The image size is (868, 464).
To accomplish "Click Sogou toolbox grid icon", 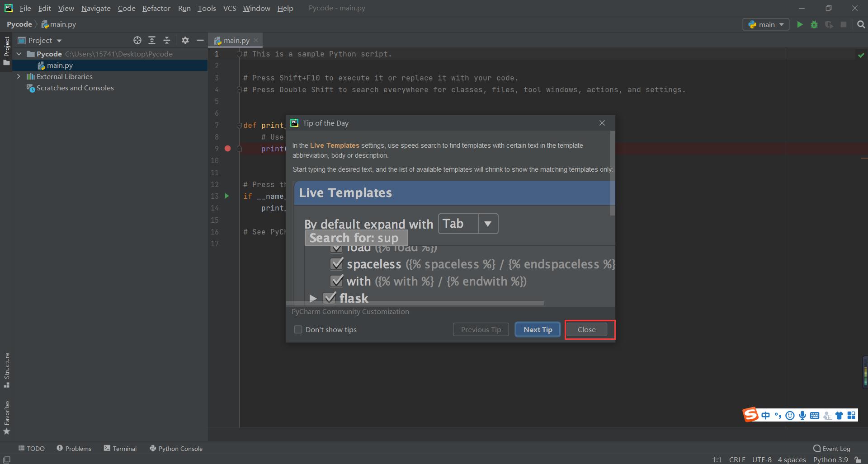I will tap(851, 415).
